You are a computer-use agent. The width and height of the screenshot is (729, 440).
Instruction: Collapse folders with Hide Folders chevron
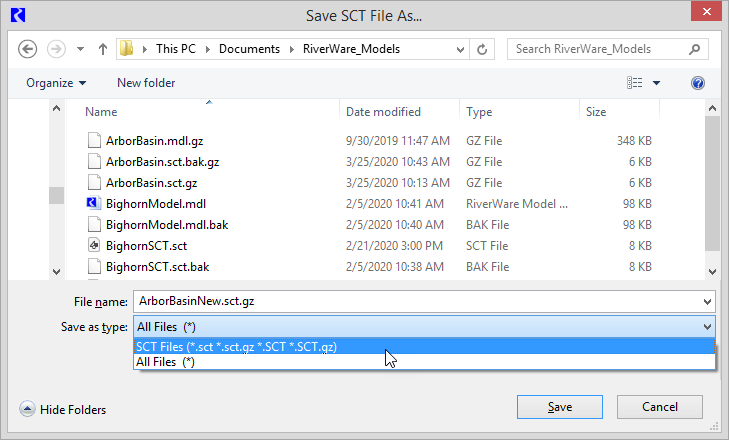(27, 409)
